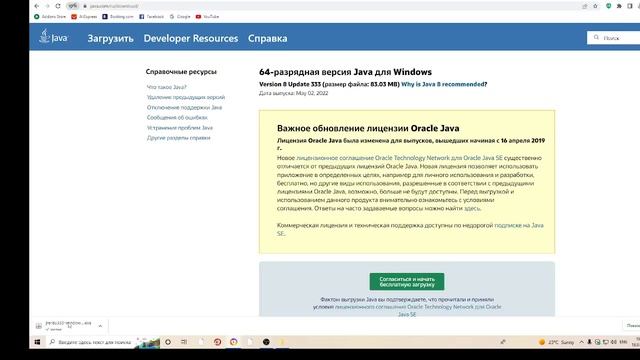Open the extensions puzzle icon
640x360 pixels.
[619, 6]
